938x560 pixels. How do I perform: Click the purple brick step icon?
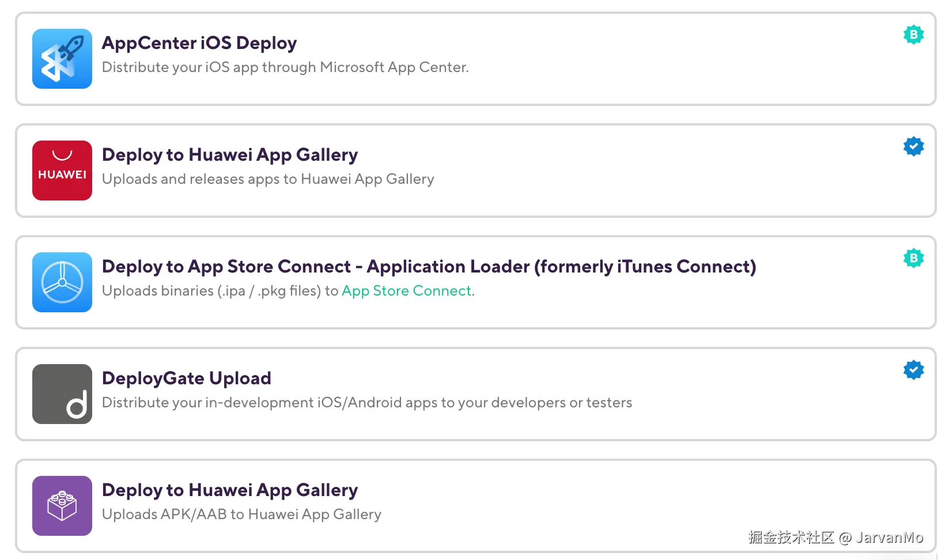pyautogui.click(x=62, y=506)
